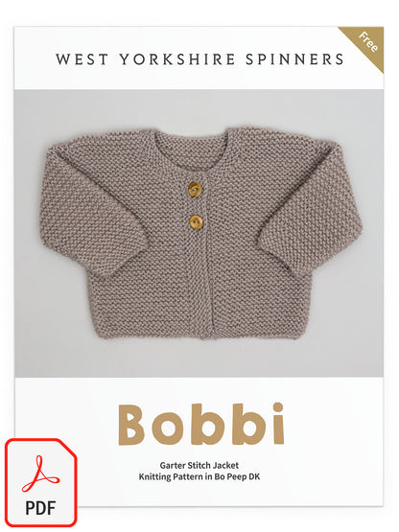Click the Knitting Pattern in Bo Peep DK text

tap(199, 476)
